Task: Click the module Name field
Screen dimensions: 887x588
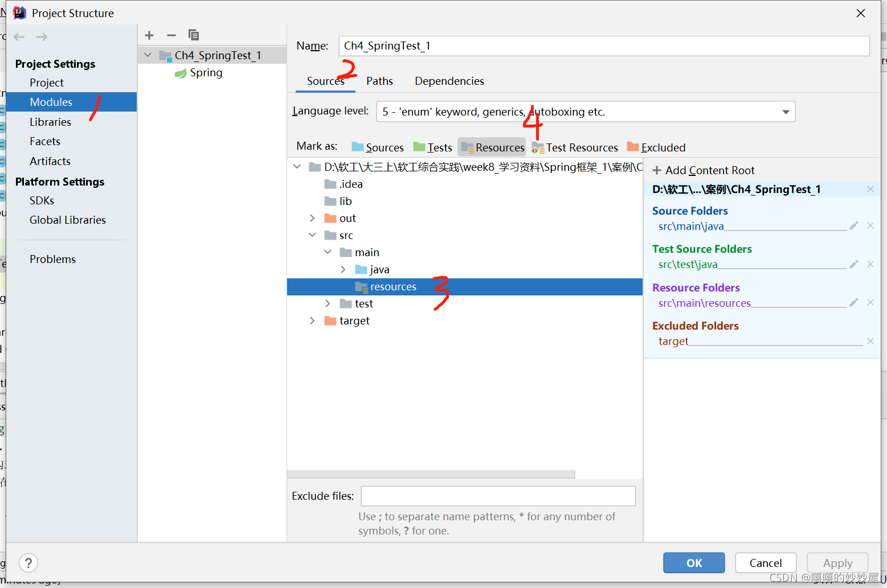Action: pyautogui.click(x=604, y=46)
